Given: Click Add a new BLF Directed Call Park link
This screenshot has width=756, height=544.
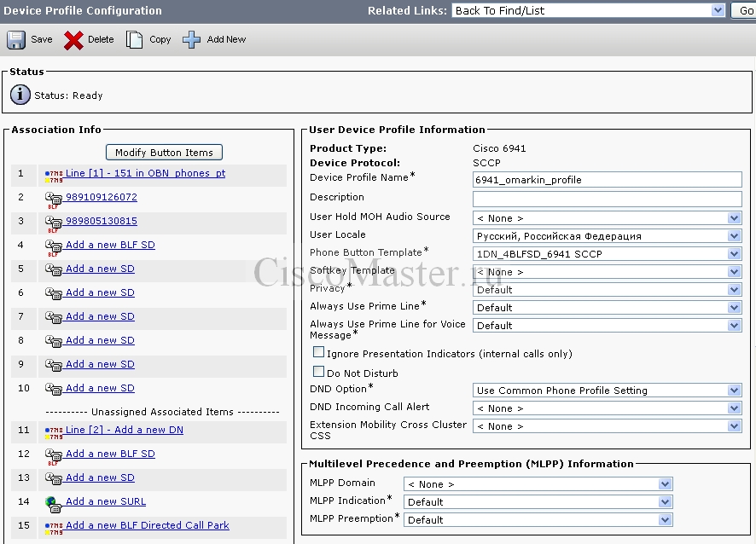Looking at the screenshot, I should 148,525.
